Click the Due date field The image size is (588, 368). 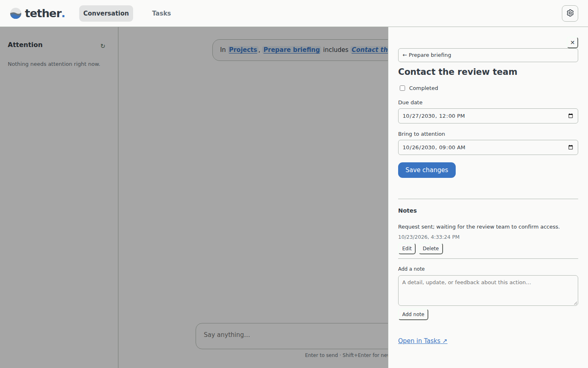pos(488,116)
